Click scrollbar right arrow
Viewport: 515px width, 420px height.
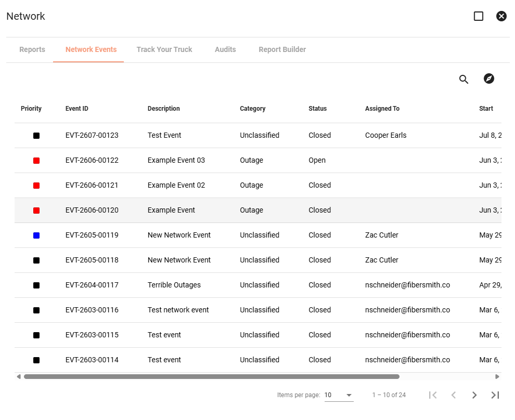497,377
